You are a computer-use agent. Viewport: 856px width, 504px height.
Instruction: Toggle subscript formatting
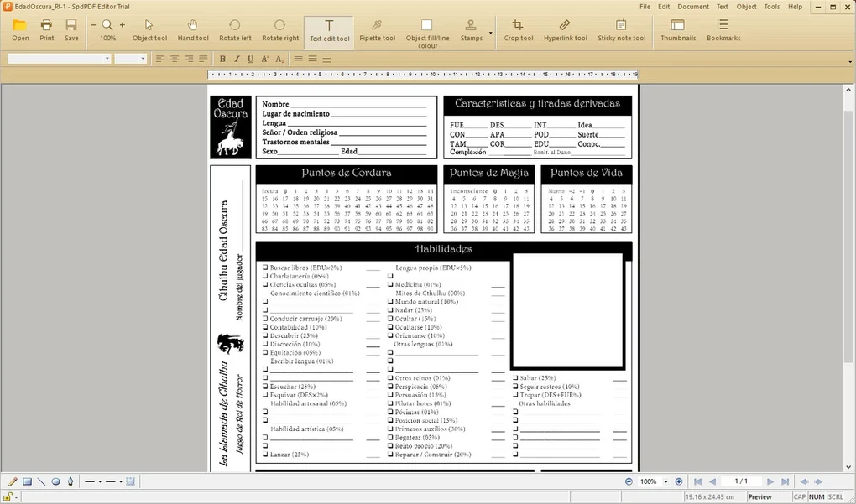[x=279, y=59]
